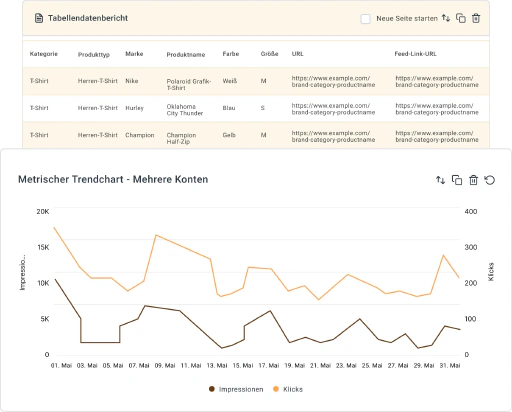512x412 pixels.
Task: Reorder the Metrischer Trendchart widget
Action: pos(441,180)
